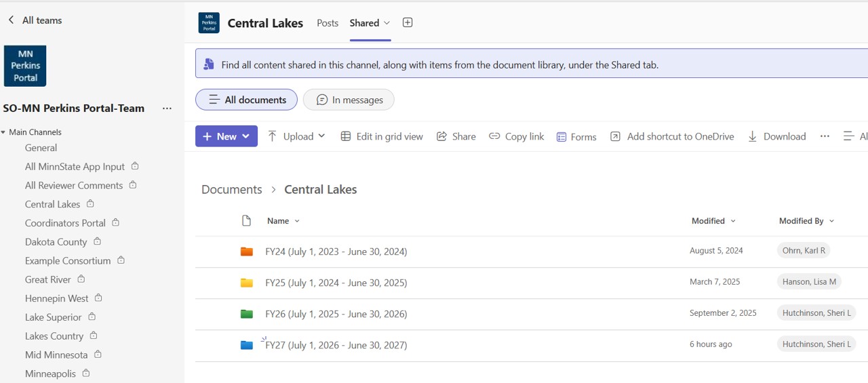The height and width of the screenshot is (383, 868).
Task: Click Ohrn, Karl R modified-by chip
Action: click(x=804, y=251)
